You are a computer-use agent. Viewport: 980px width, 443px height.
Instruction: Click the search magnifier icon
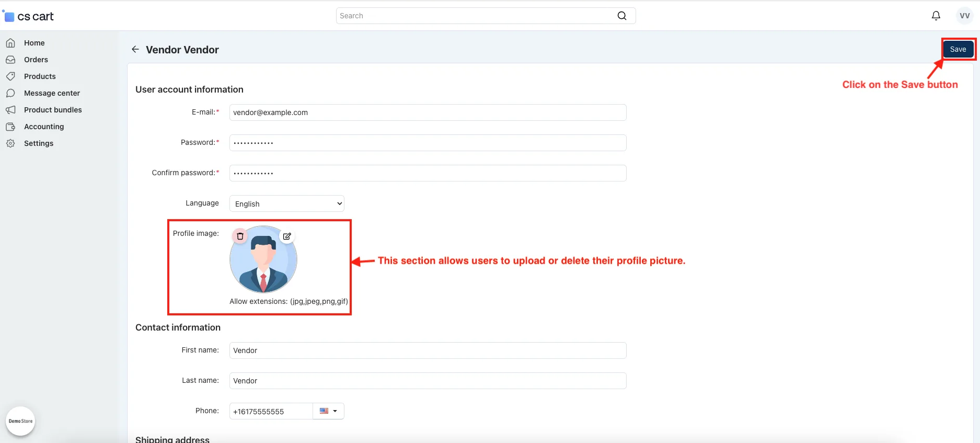click(x=622, y=16)
